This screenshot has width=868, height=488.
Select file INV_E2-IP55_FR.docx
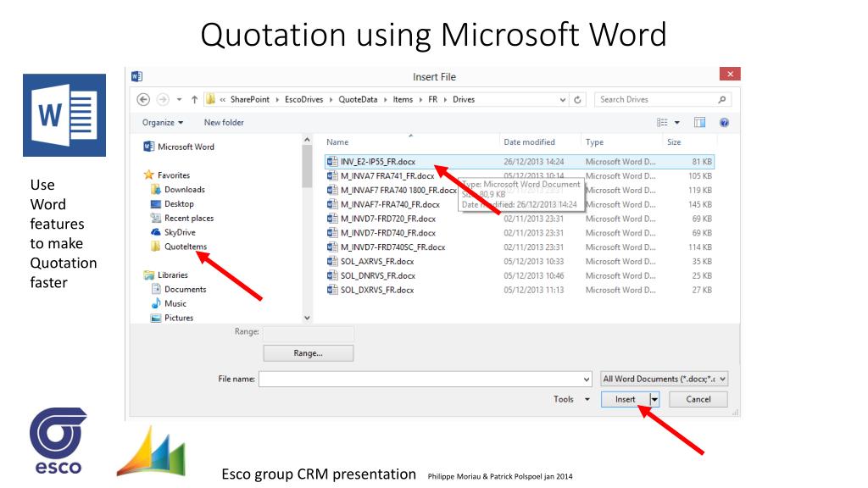coord(520,162)
